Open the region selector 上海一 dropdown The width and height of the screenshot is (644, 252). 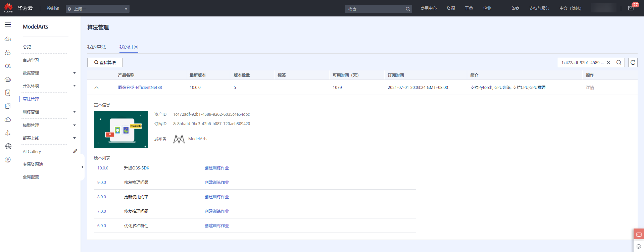[x=98, y=9]
